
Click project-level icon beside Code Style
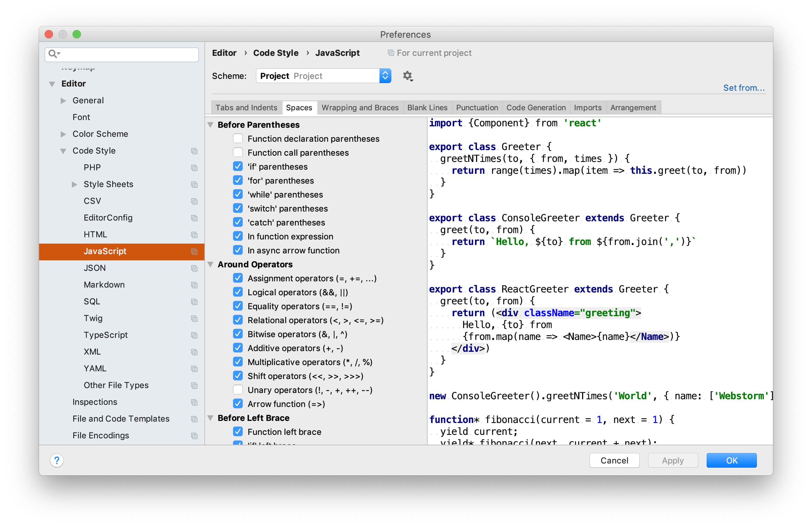(194, 151)
